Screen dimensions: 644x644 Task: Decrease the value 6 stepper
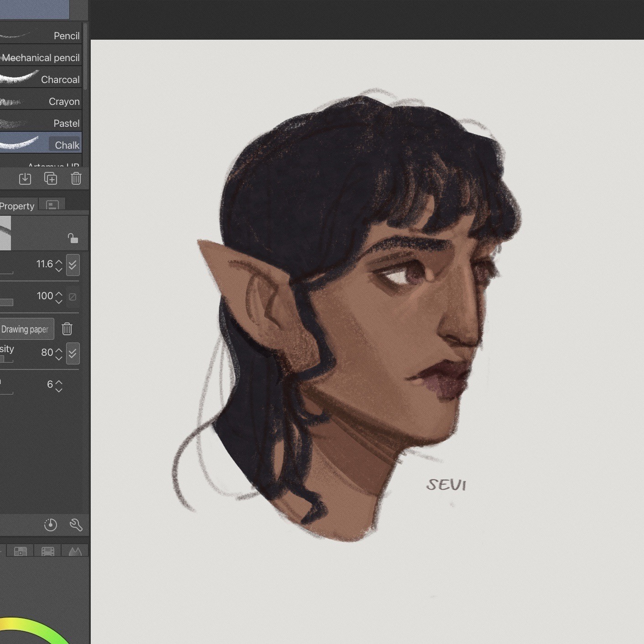pos(59,390)
